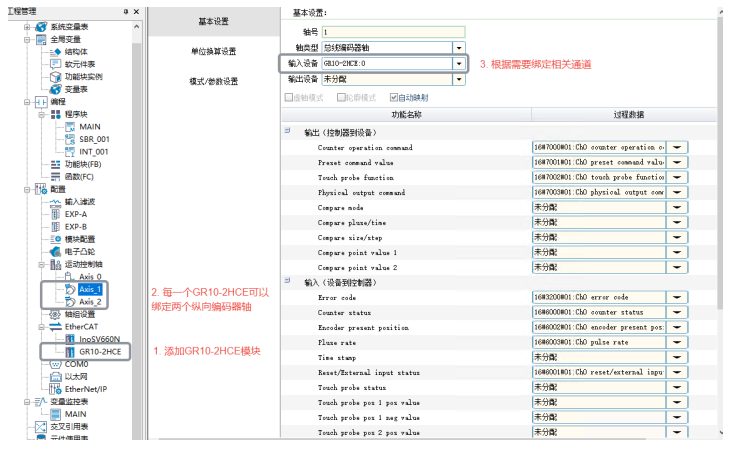The width and height of the screenshot is (729, 451).
Task: Click the 变量表 icon under 全局变量
Action: pyautogui.click(x=55, y=89)
